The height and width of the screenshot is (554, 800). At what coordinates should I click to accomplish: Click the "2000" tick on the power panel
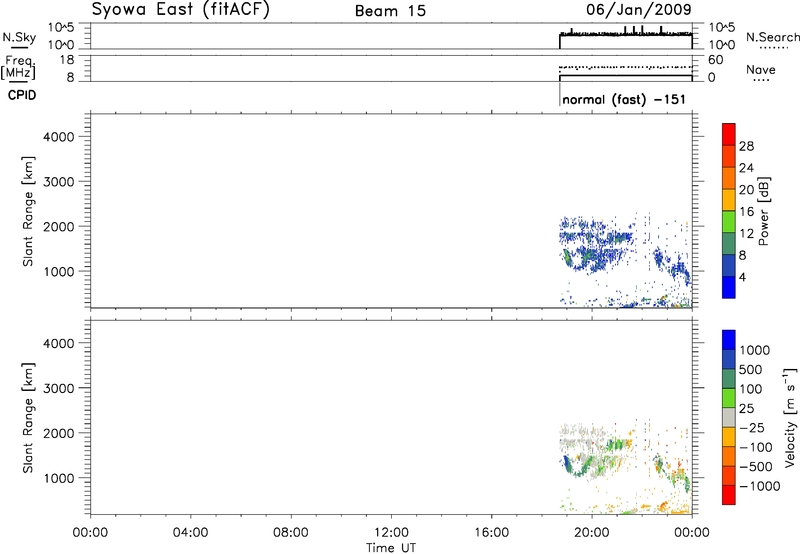[x=59, y=226]
